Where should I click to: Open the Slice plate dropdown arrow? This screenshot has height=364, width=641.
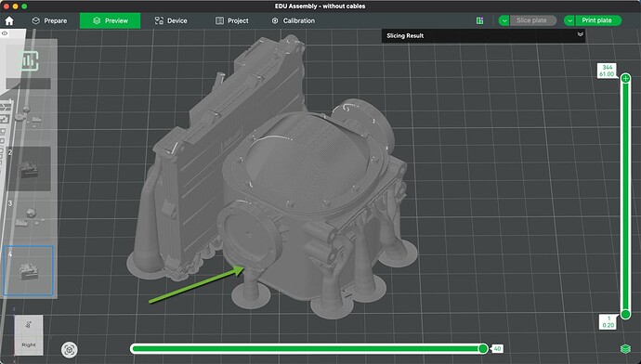pos(504,20)
